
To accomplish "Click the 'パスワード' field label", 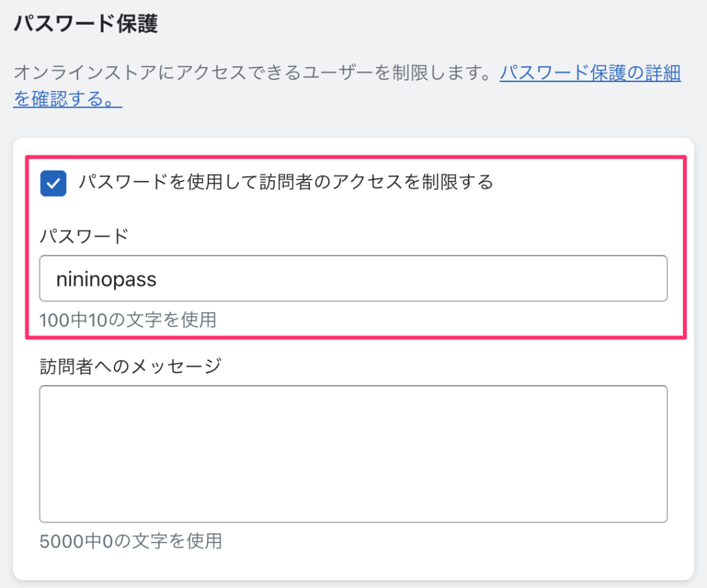I will [x=84, y=236].
